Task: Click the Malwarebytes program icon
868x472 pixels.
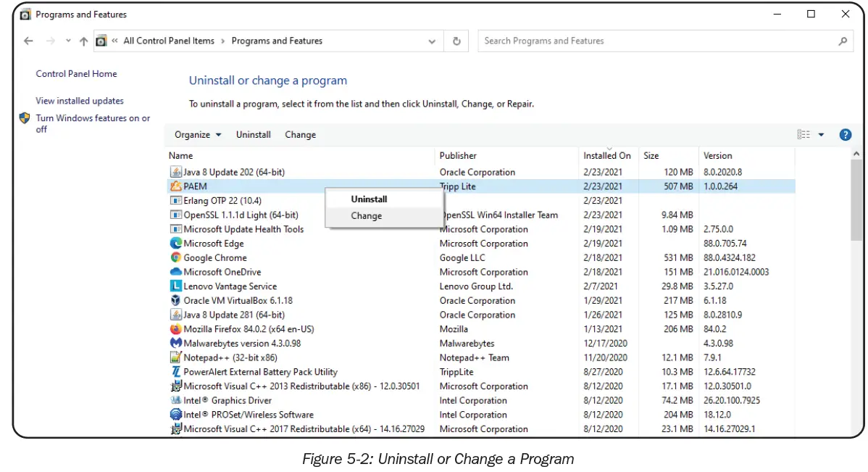Action: point(175,343)
